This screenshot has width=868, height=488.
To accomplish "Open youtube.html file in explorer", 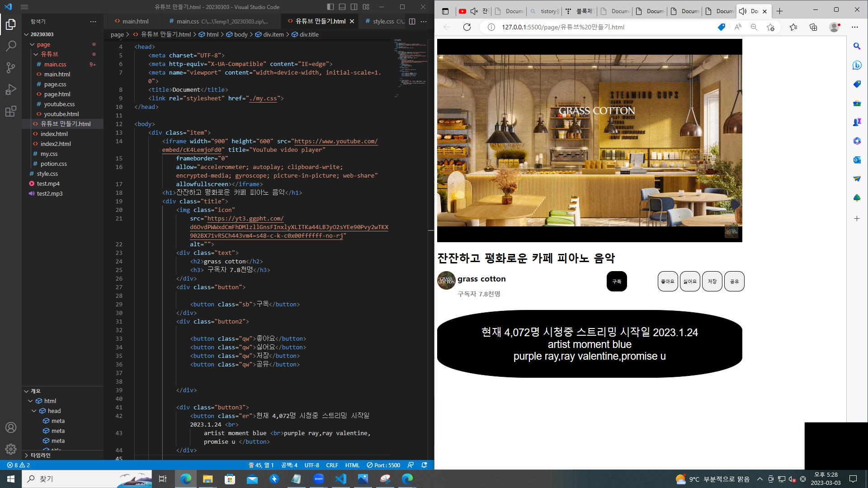I will (61, 114).
